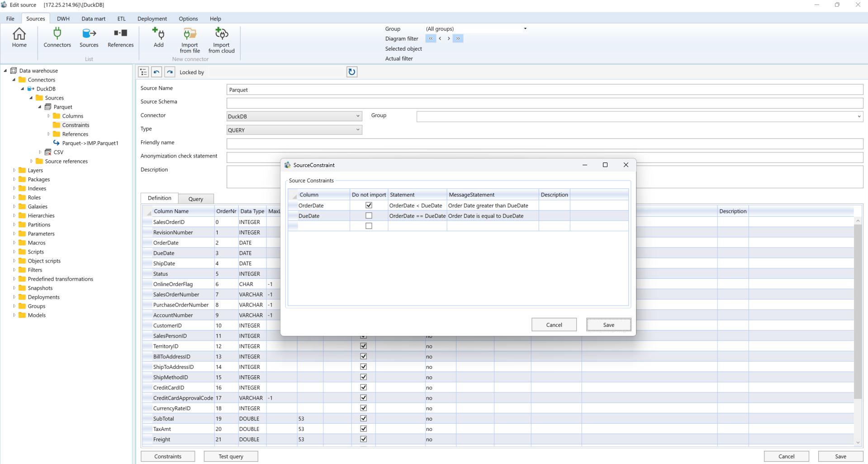This screenshot has height=464, width=868.
Task: Click the undo arrow in editor toolbar
Action: [157, 72]
